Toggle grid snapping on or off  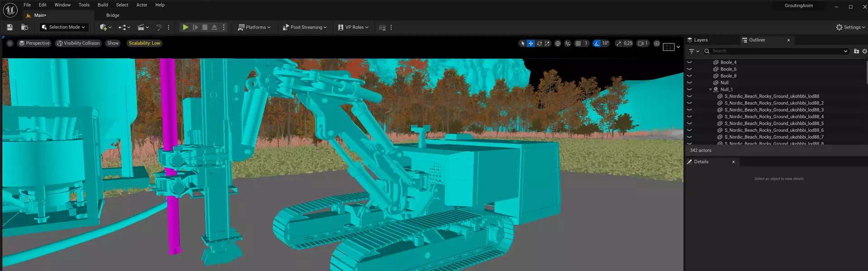(x=578, y=43)
